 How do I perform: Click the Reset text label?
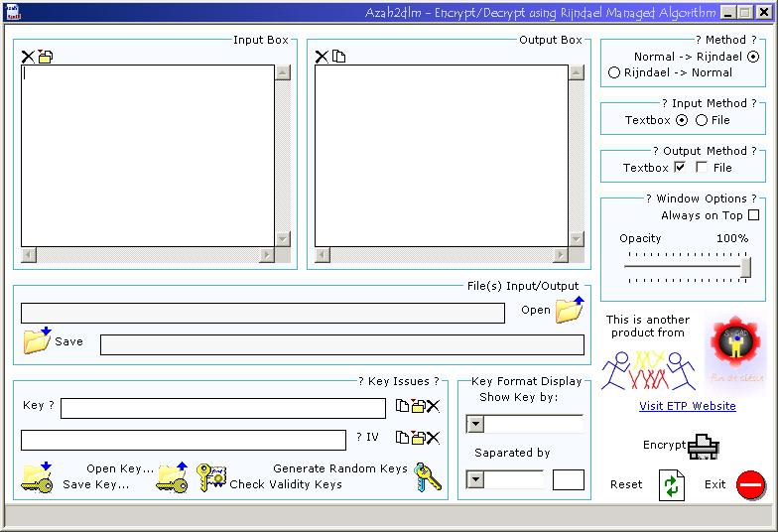point(626,484)
